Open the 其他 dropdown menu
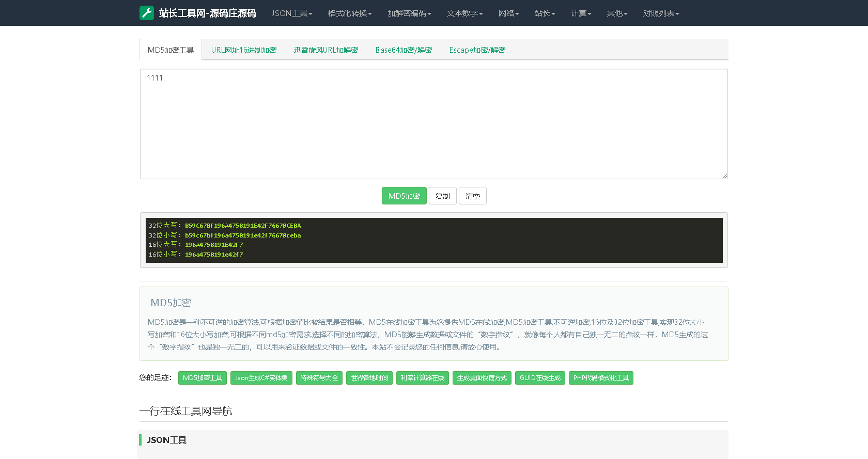This screenshot has height=459, width=868. click(x=617, y=13)
